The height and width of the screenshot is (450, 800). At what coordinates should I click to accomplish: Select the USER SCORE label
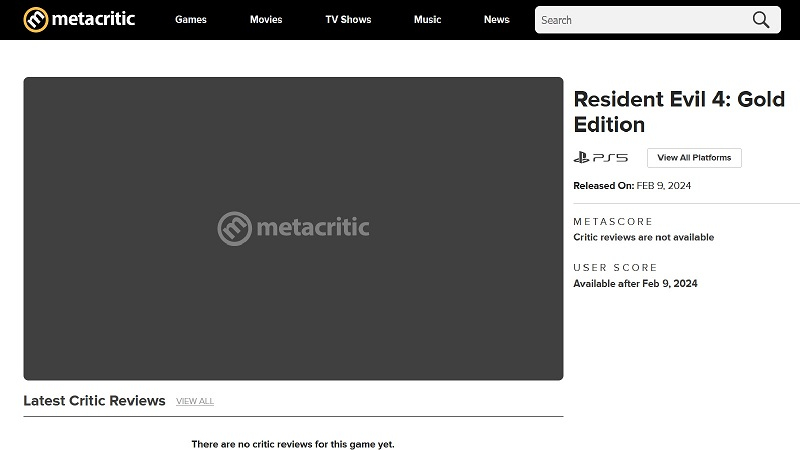click(x=615, y=268)
